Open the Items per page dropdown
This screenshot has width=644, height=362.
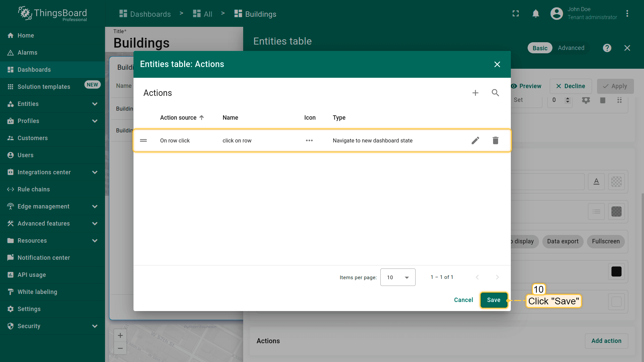coord(398,277)
